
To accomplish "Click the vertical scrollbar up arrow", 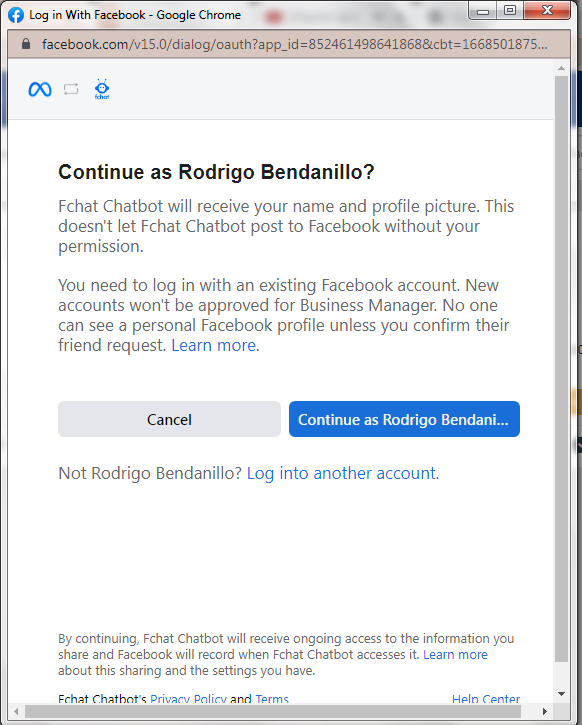I will coord(561,68).
